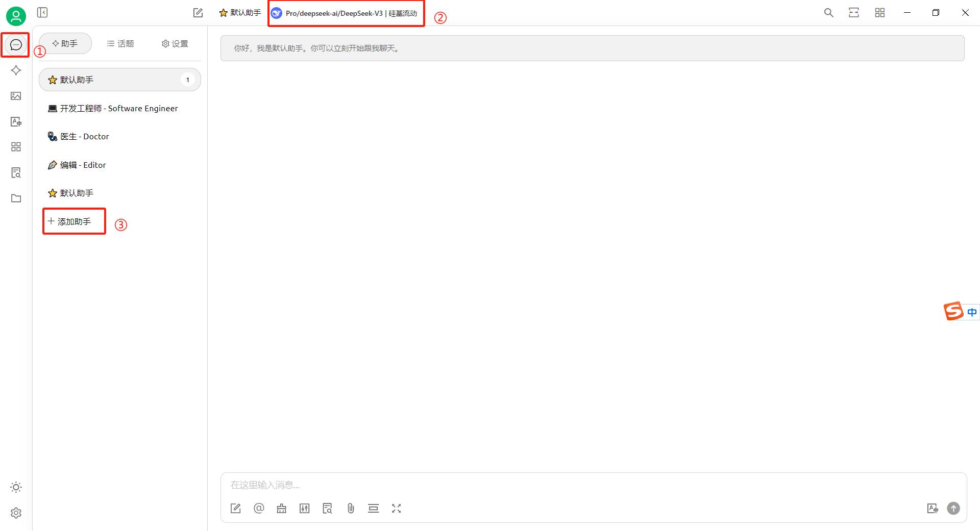Screen dimensions: 980x531
Task: Open the mini apps grid in top bar
Action: coord(879,13)
